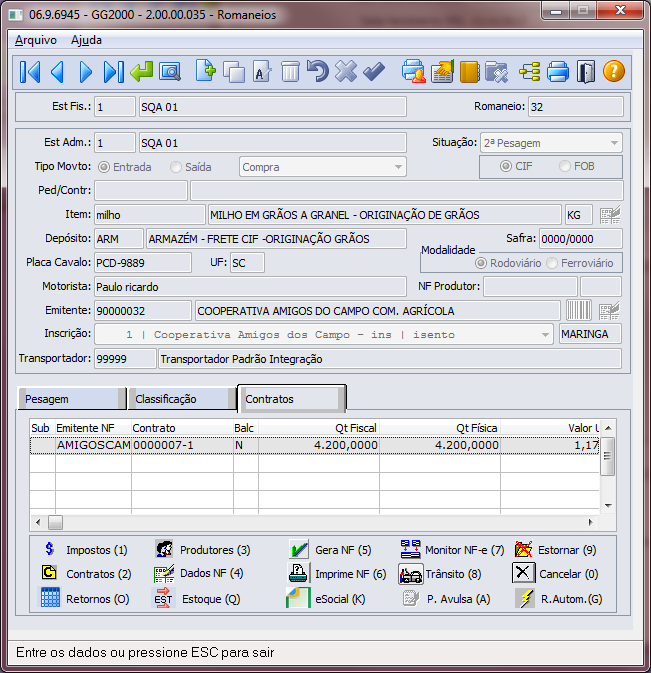Go to previous record arrow
The width and height of the screenshot is (651, 673).
tap(58, 72)
